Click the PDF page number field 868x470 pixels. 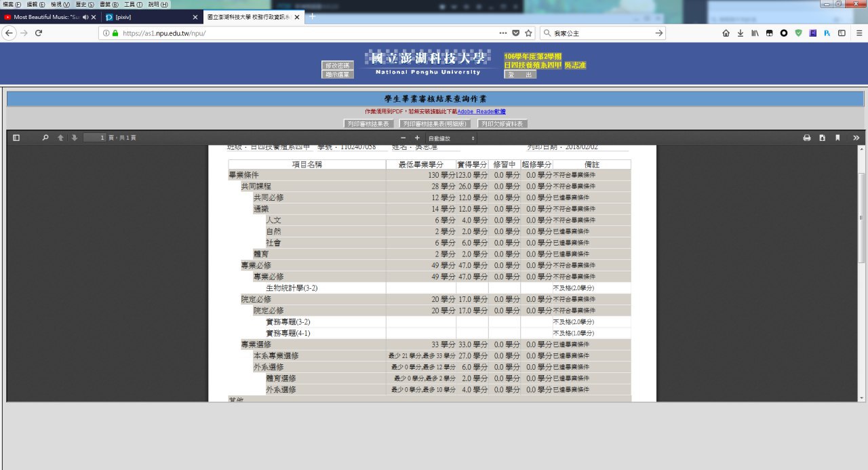(95, 138)
